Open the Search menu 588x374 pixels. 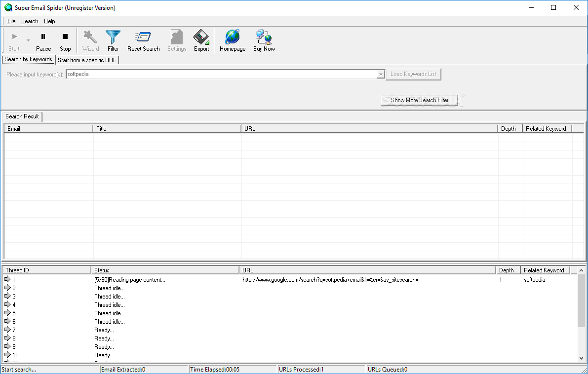pyautogui.click(x=30, y=21)
